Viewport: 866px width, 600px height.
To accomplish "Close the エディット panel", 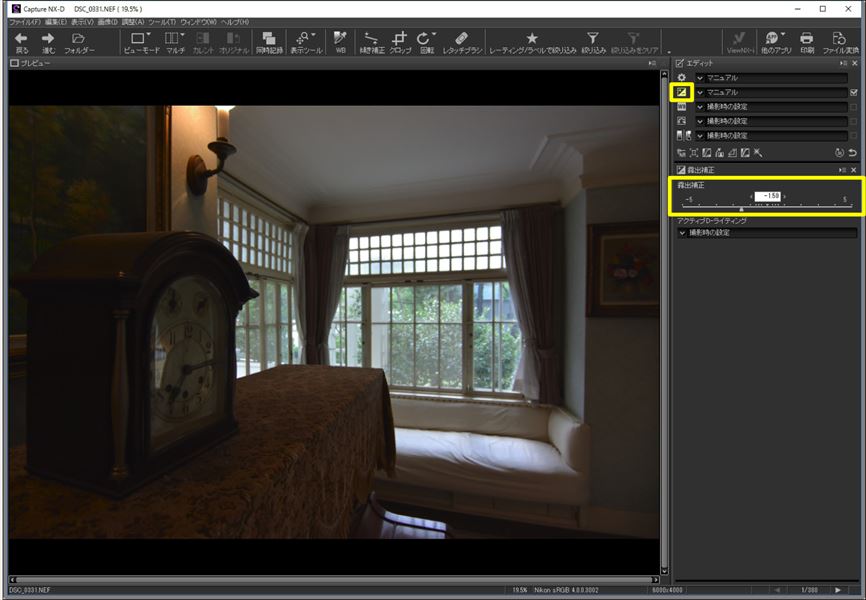I will pos(854,64).
